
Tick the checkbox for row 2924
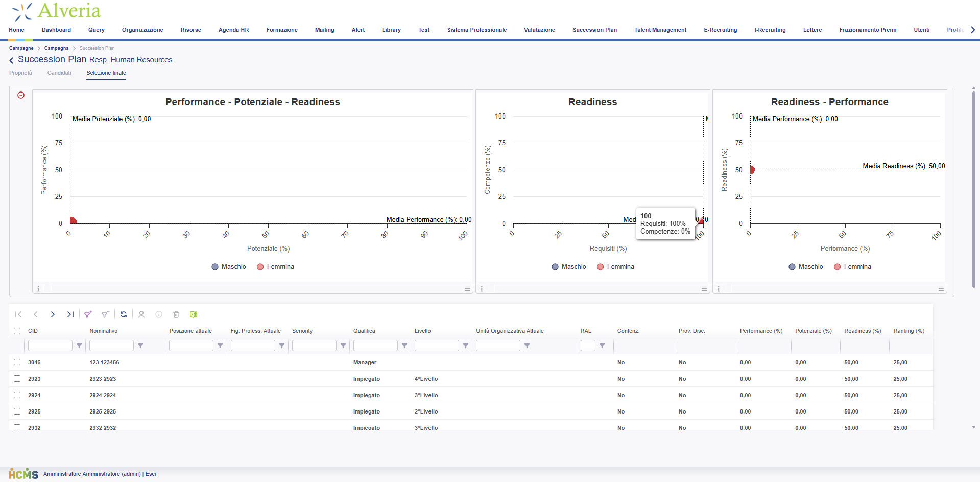tap(17, 395)
